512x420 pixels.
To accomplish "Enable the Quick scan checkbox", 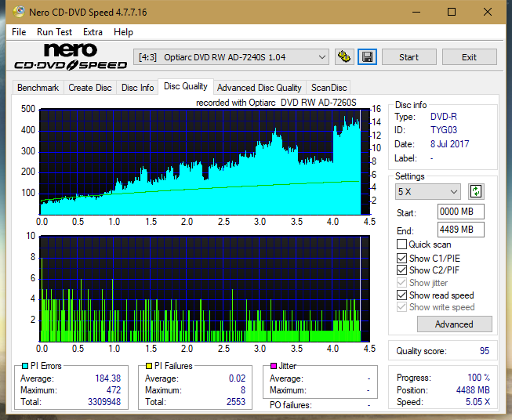I will [x=401, y=244].
